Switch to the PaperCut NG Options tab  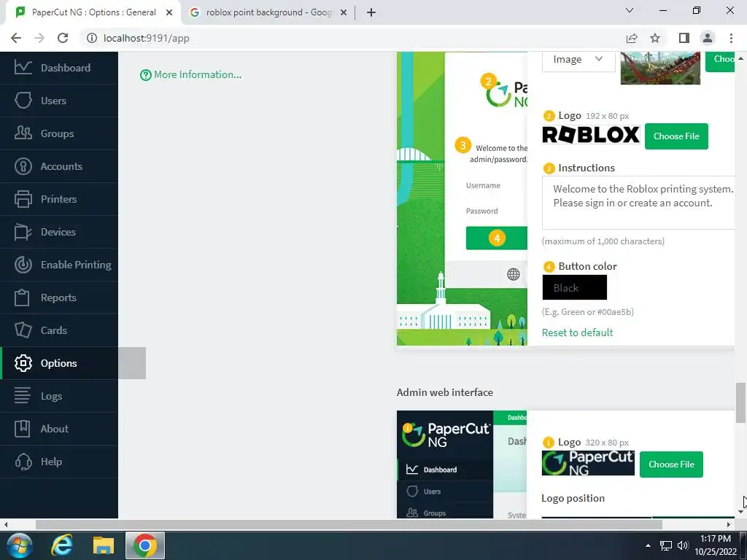(93, 12)
